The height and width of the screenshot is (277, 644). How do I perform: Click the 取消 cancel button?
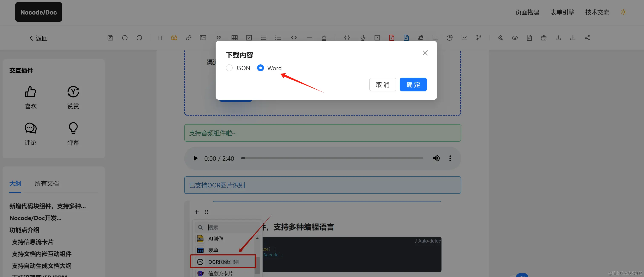382,85
